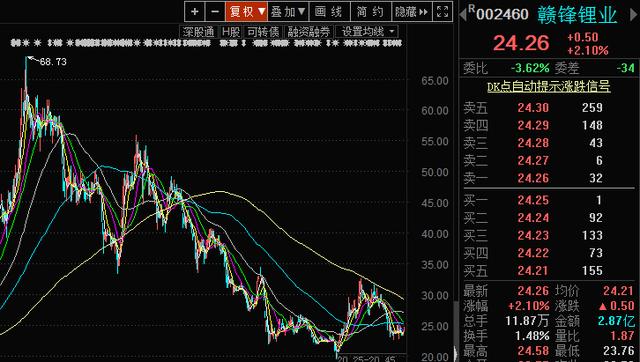Open the H股 tag

[231, 32]
